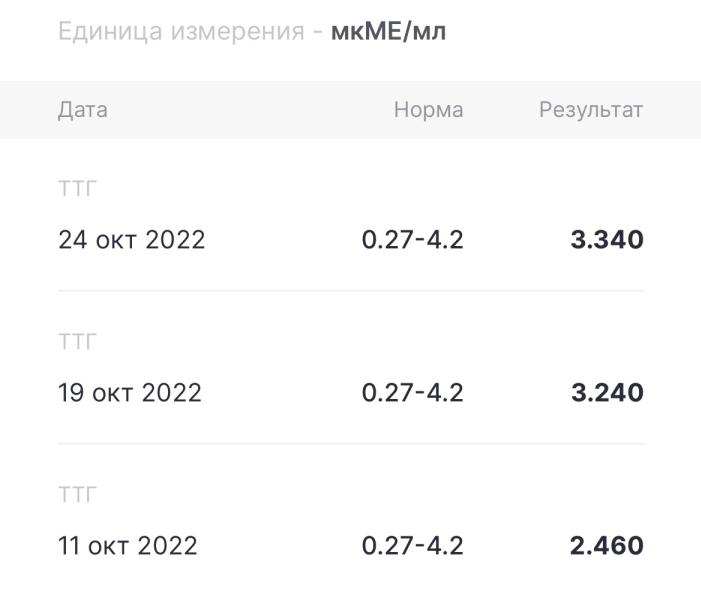Click the ТТГ label above 24 окт

click(77, 189)
